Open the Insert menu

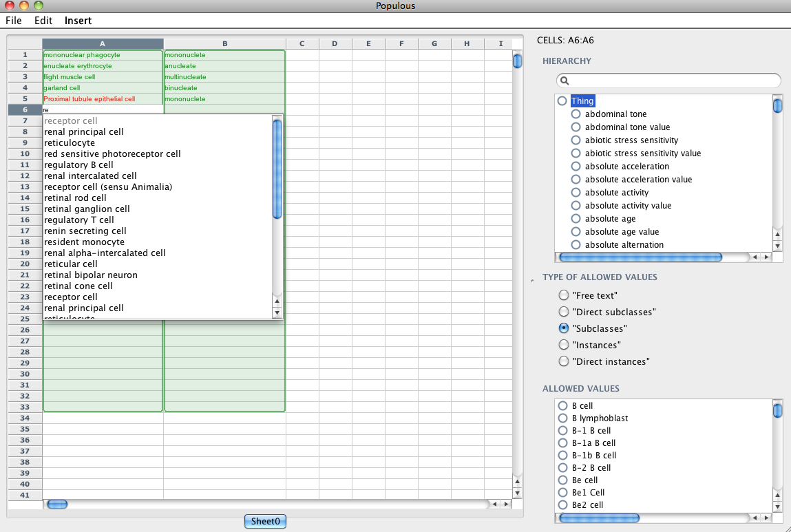tap(78, 21)
